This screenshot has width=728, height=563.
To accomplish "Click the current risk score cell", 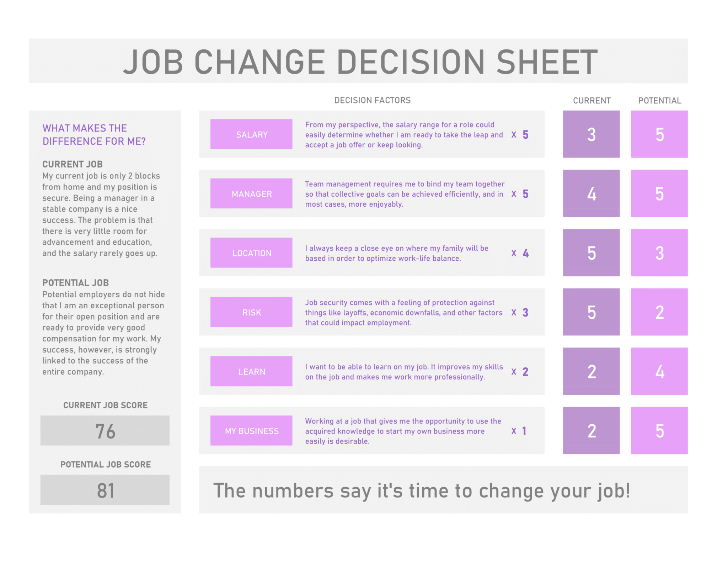I will [x=591, y=312].
